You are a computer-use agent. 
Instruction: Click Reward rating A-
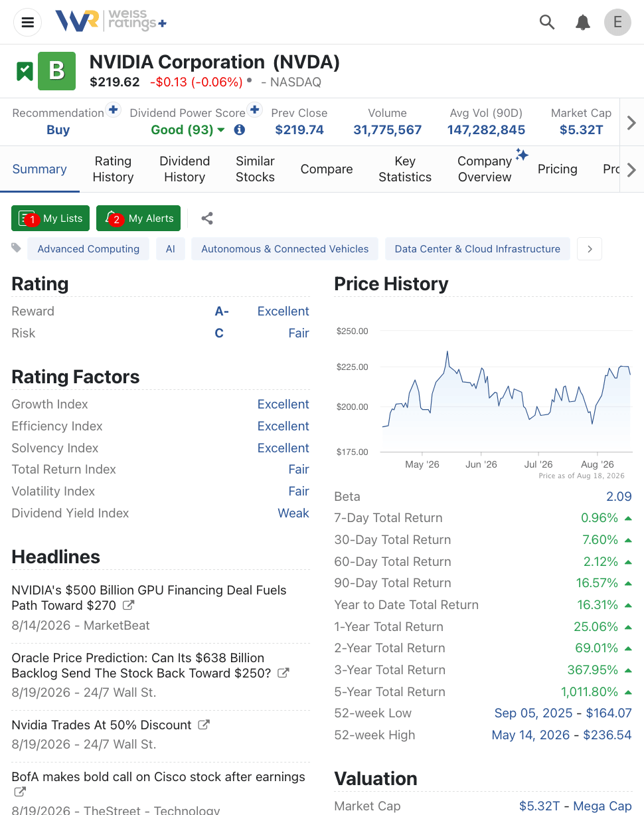click(x=222, y=312)
